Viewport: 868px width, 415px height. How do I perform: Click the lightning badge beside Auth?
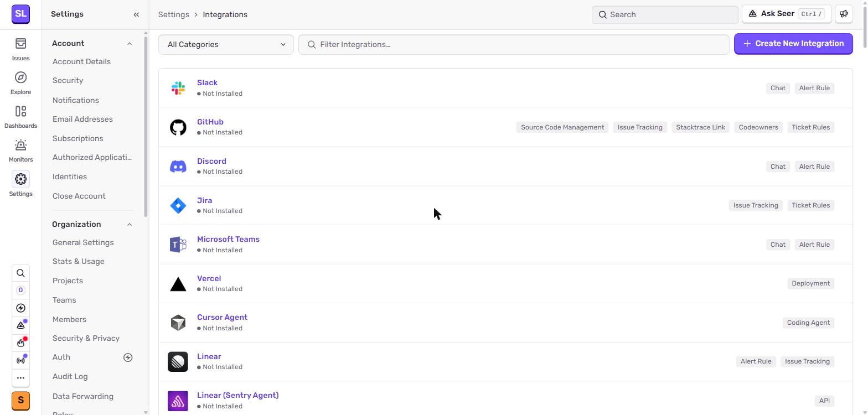point(128,357)
